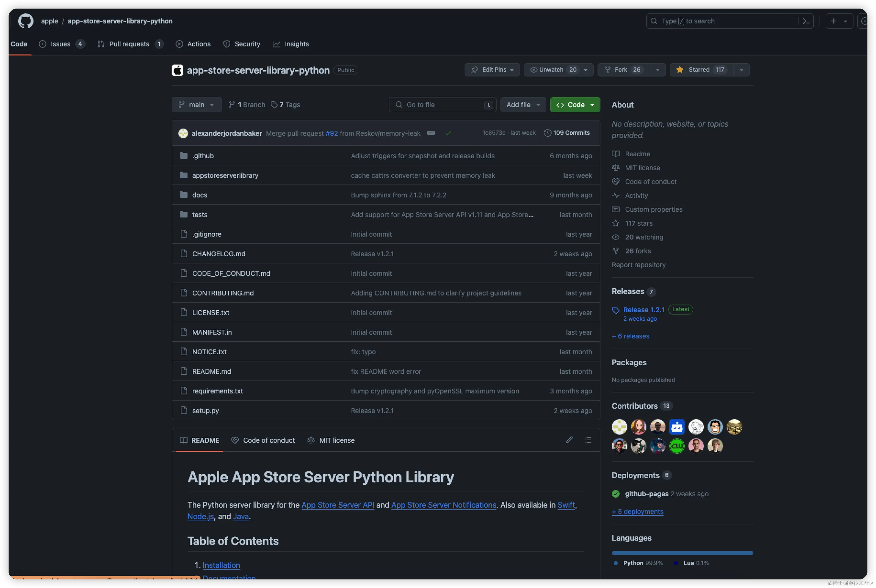Open the 7 Tags link
Screen dimensions: 876x588
point(285,105)
